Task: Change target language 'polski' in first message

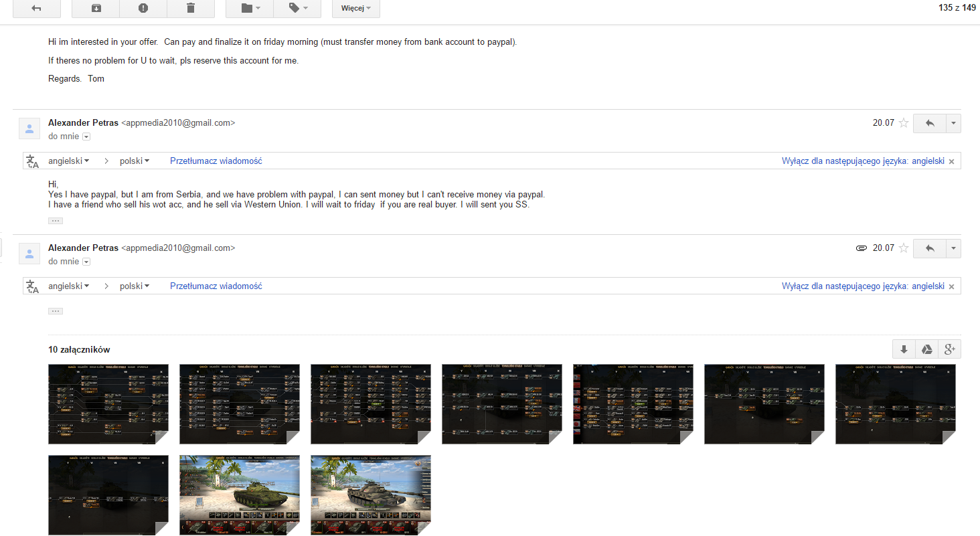Action: coord(135,161)
